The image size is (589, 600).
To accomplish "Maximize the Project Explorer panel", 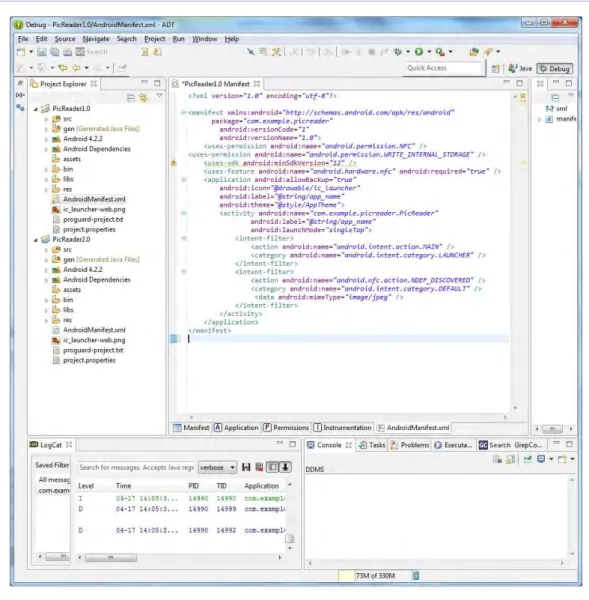I will pyautogui.click(x=157, y=83).
